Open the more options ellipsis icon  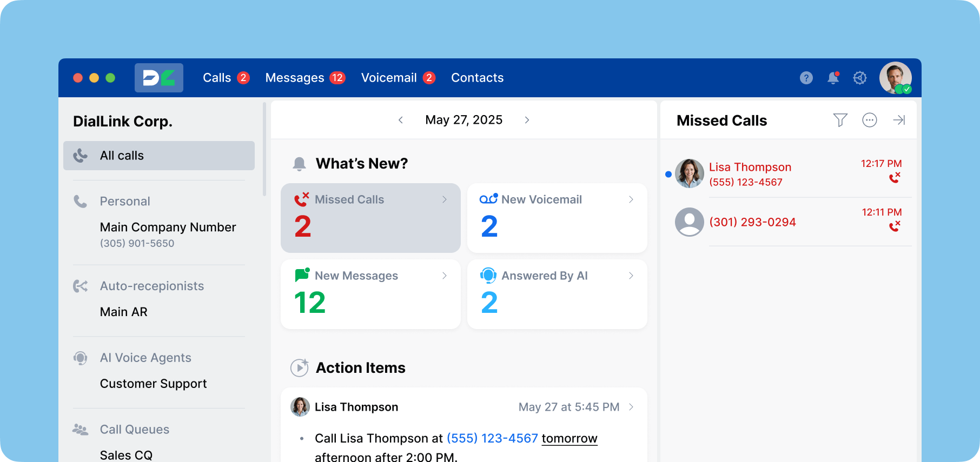coord(869,120)
